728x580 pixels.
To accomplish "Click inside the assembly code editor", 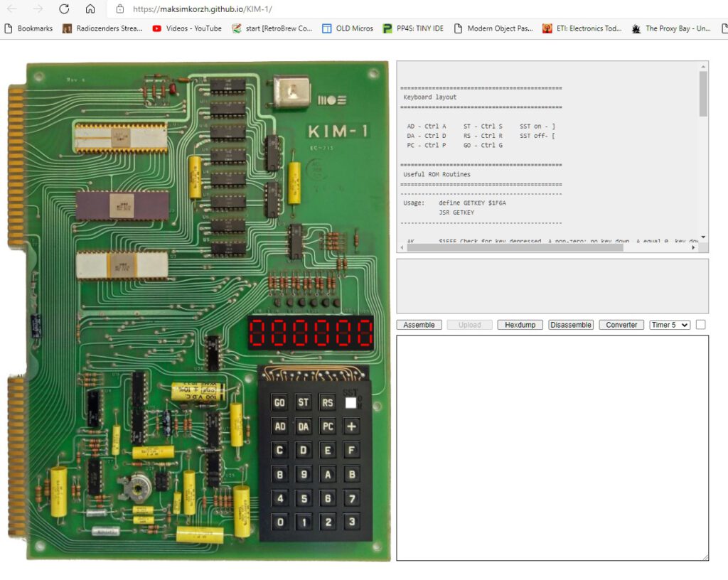I will click(552, 449).
